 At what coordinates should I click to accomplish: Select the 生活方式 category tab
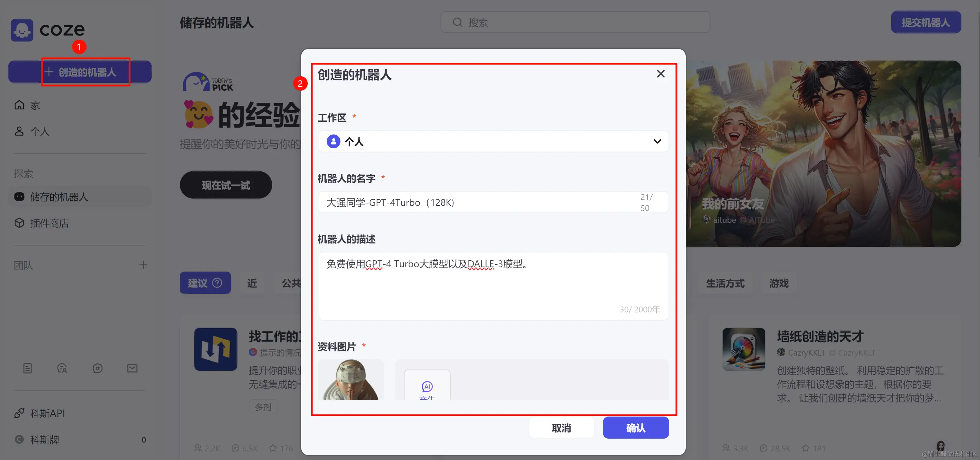725,283
